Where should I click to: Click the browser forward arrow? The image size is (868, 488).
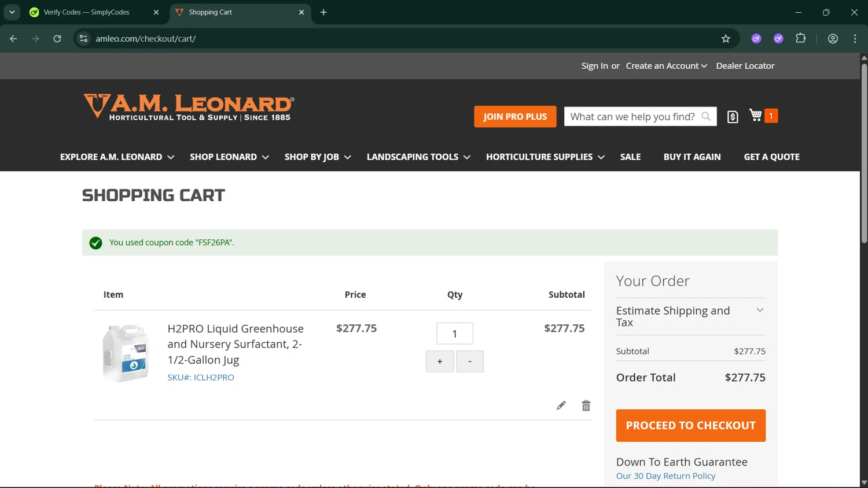[x=35, y=39]
